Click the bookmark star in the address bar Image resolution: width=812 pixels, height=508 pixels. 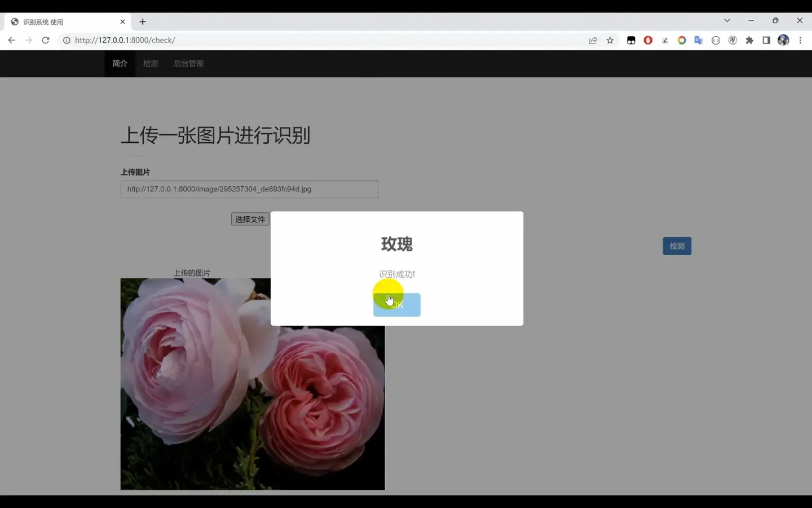pos(610,40)
